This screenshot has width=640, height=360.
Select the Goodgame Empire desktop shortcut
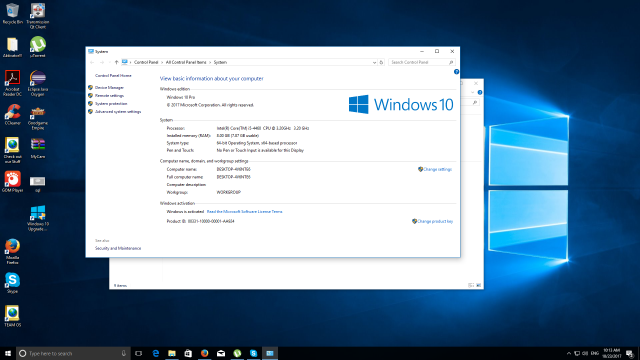point(38,118)
